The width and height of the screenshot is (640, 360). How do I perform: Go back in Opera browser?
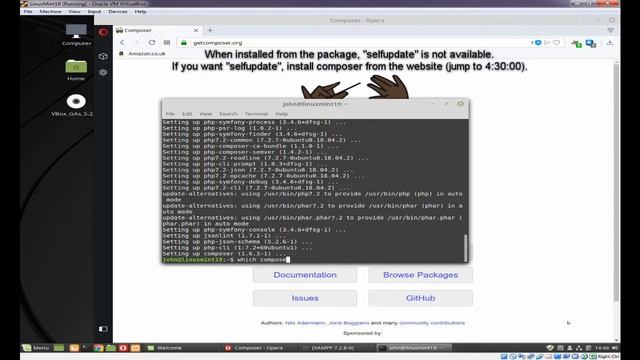pos(122,42)
